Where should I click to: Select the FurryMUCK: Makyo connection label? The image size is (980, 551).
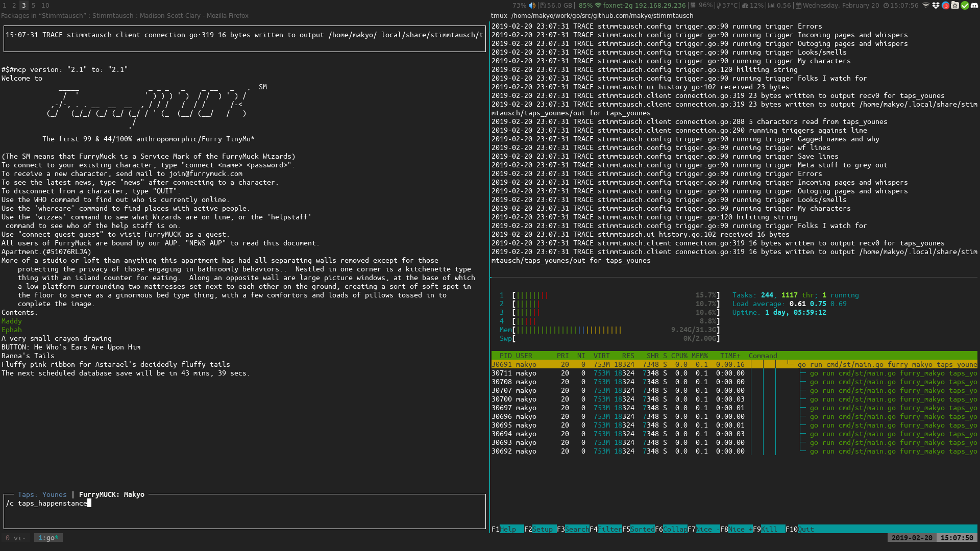click(111, 495)
